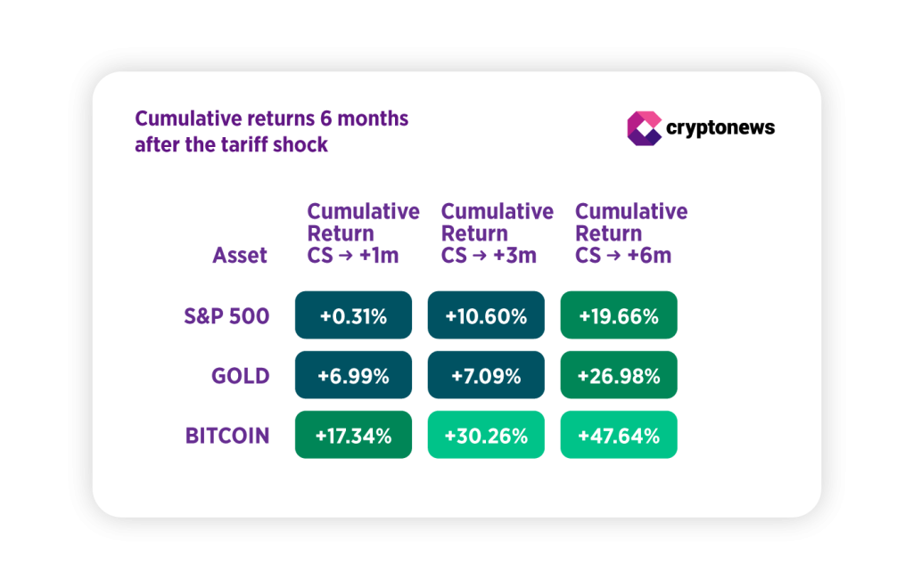Click the cryptonews wordmark text

point(720,128)
